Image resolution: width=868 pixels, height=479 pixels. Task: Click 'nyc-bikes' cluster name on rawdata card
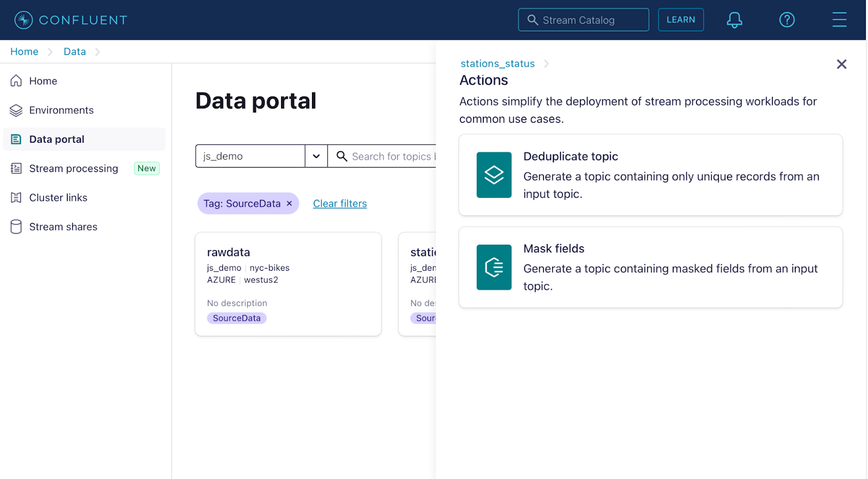[x=270, y=268]
